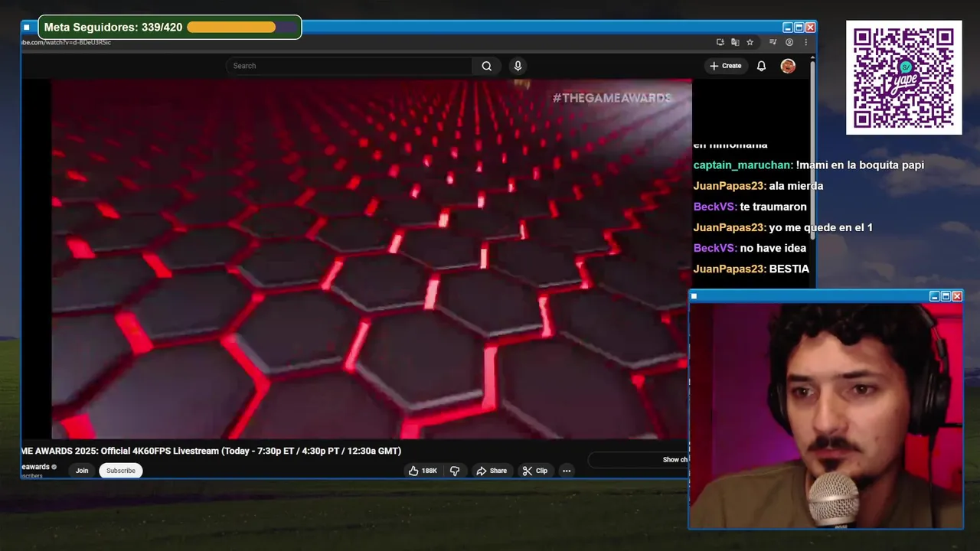Clip the livestream with the Clip button
980x551 pixels.
pyautogui.click(x=535, y=471)
